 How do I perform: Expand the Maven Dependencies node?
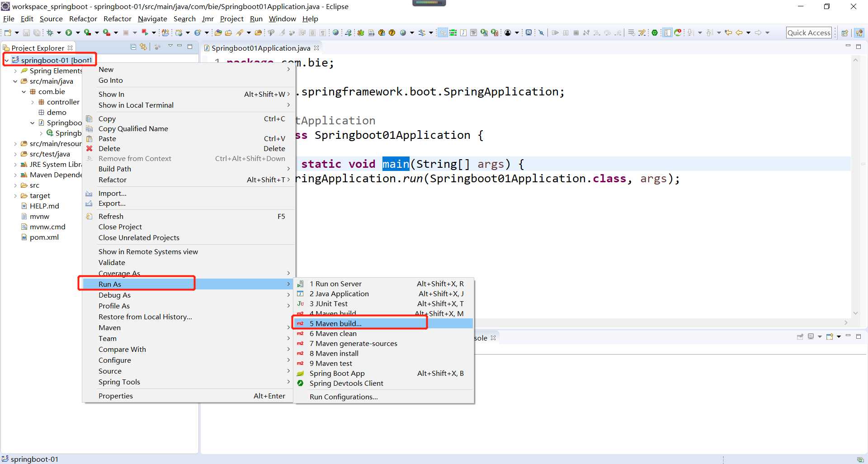[15, 175]
